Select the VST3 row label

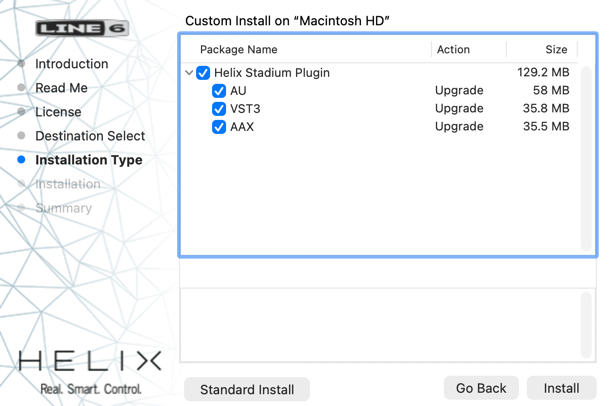tap(245, 109)
